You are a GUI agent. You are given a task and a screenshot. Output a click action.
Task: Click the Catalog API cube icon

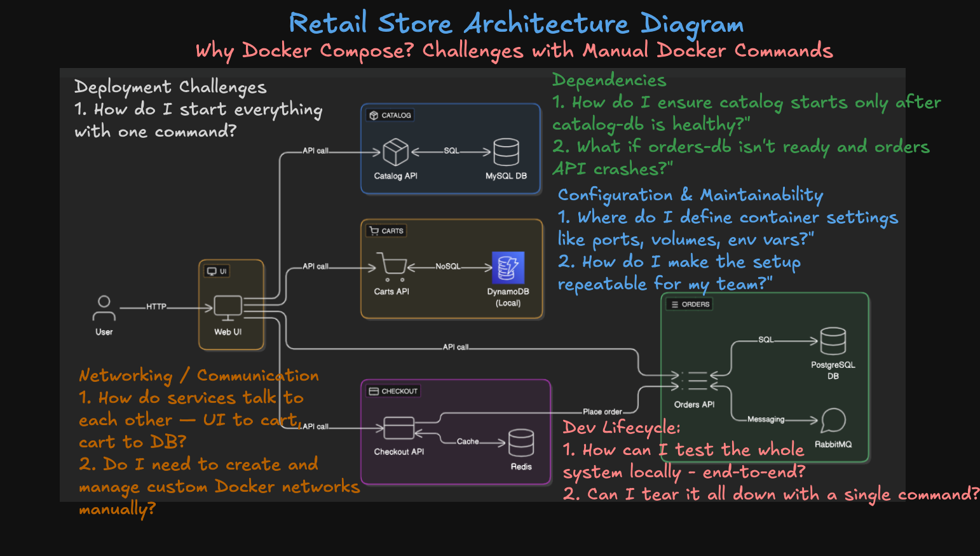coord(395,153)
